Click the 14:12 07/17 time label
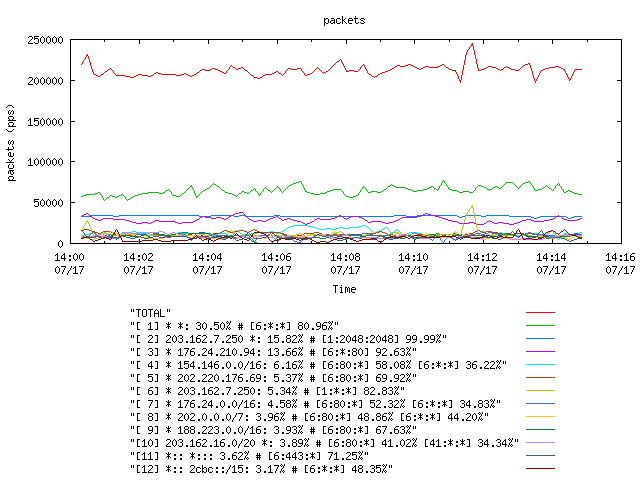The image size is (640, 480). (x=482, y=264)
